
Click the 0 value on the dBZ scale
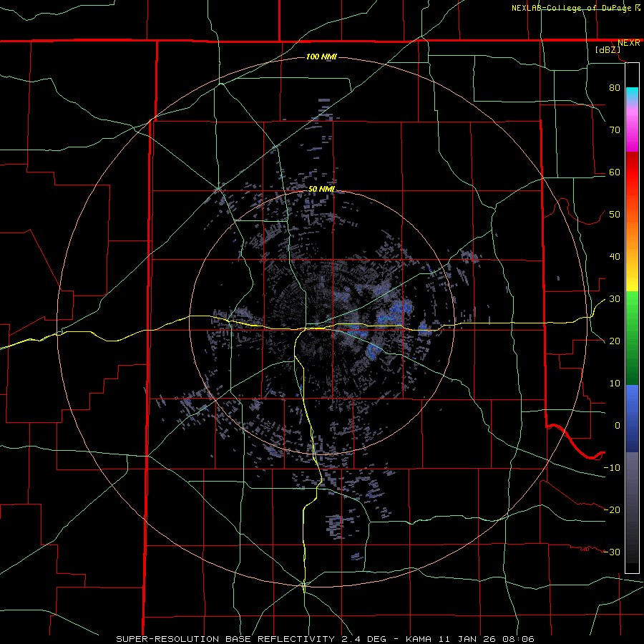click(x=618, y=426)
